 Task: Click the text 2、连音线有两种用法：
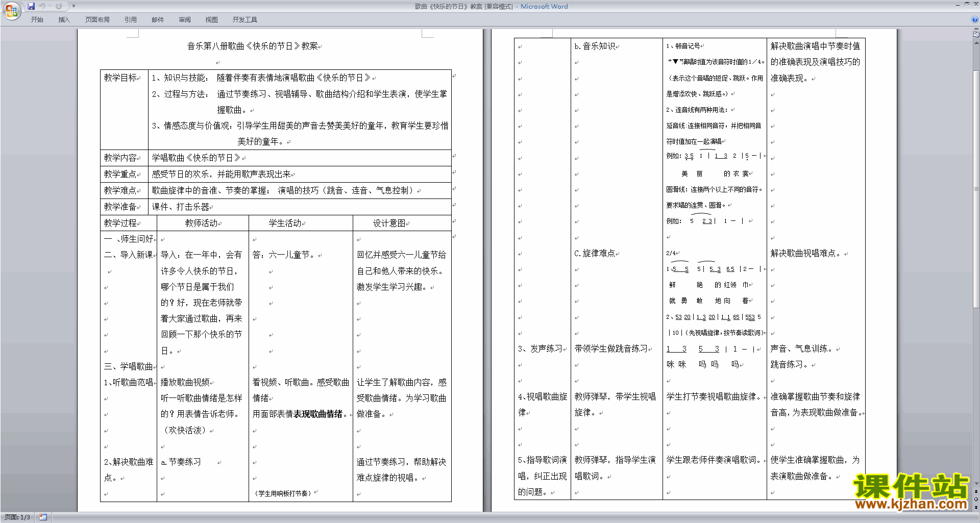[697, 110]
